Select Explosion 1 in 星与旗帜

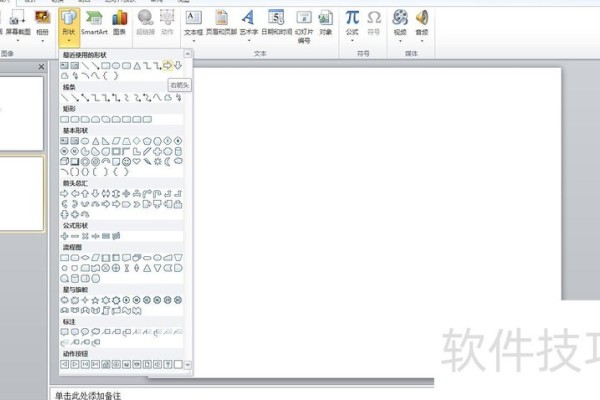click(x=64, y=300)
